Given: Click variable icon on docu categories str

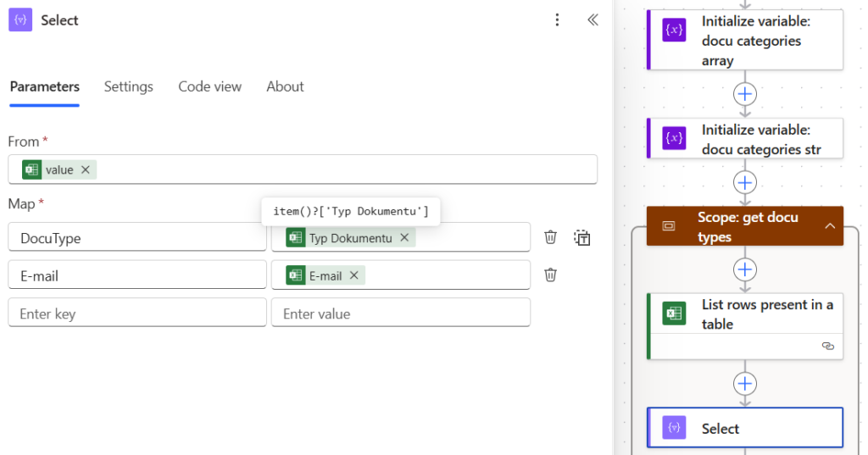Looking at the screenshot, I should [674, 138].
